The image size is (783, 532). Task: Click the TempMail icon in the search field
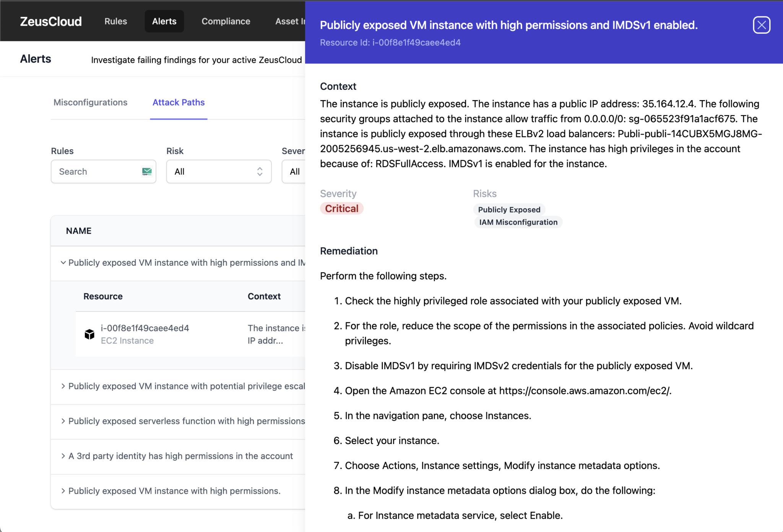(x=146, y=171)
